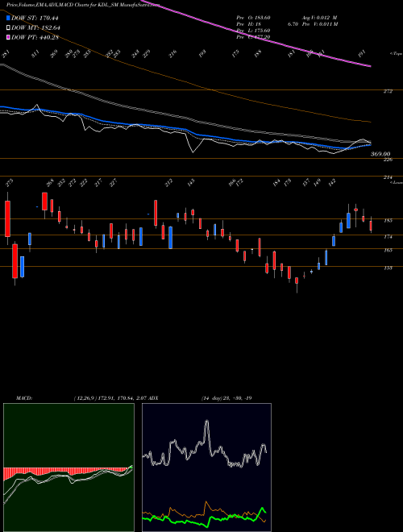Click the 214 price level label

click(x=388, y=177)
